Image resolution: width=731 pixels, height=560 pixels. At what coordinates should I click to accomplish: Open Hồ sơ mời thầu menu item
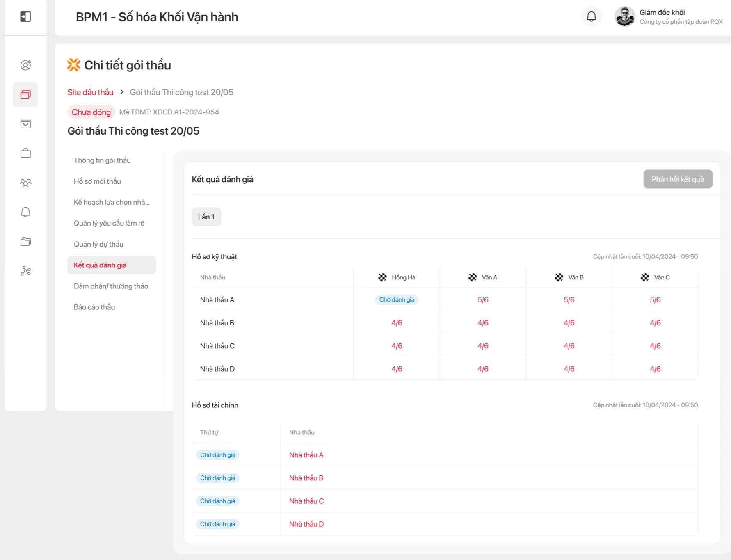(x=97, y=181)
